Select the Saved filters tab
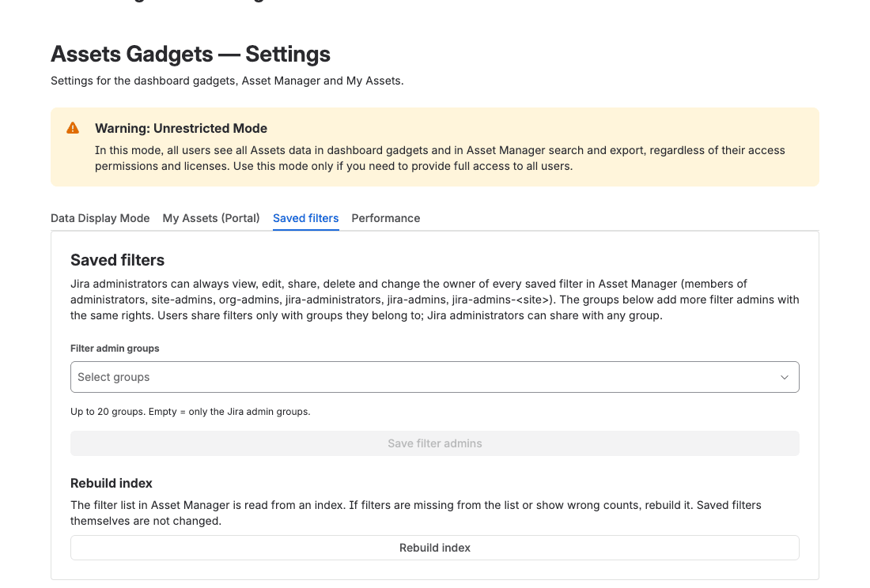This screenshot has height=588, width=870. (x=306, y=218)
